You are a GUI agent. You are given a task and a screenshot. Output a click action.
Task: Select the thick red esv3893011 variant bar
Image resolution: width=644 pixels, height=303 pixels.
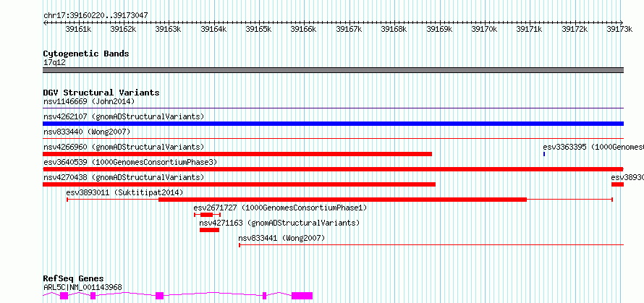(342, 200)
